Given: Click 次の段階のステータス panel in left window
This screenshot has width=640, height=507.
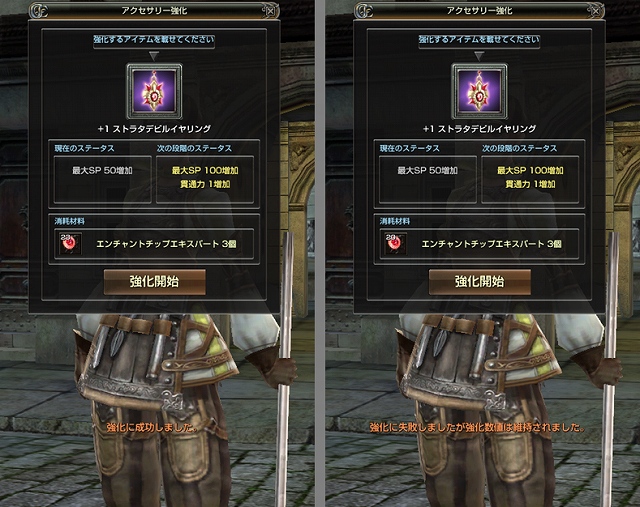Looking at the screenshot, I should tap(205, 179).
